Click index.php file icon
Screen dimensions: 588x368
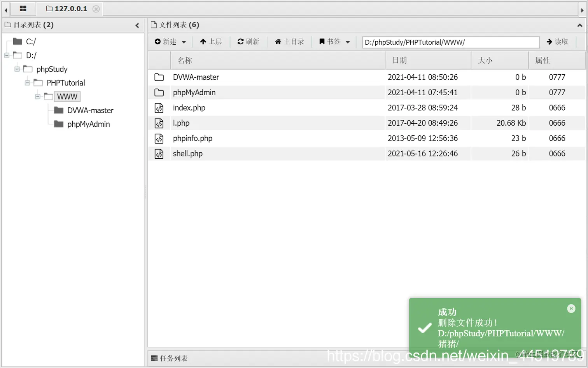(x=159, y=108)
